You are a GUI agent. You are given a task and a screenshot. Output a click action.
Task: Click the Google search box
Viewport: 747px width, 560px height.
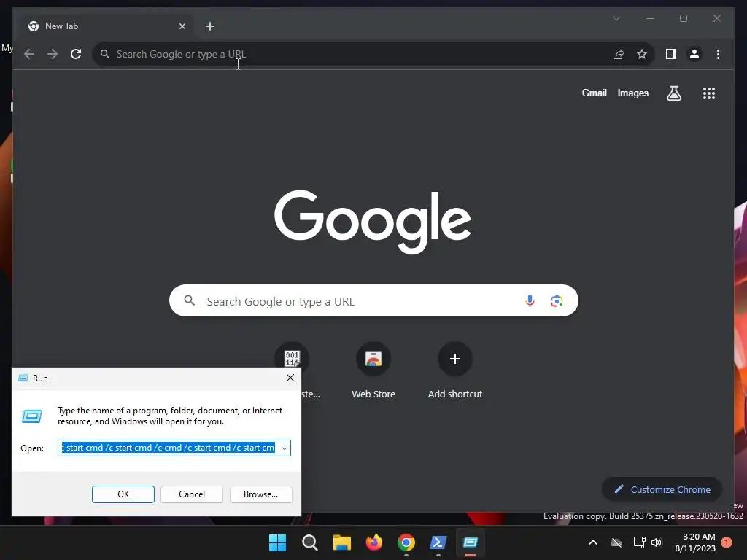point(373,300)
